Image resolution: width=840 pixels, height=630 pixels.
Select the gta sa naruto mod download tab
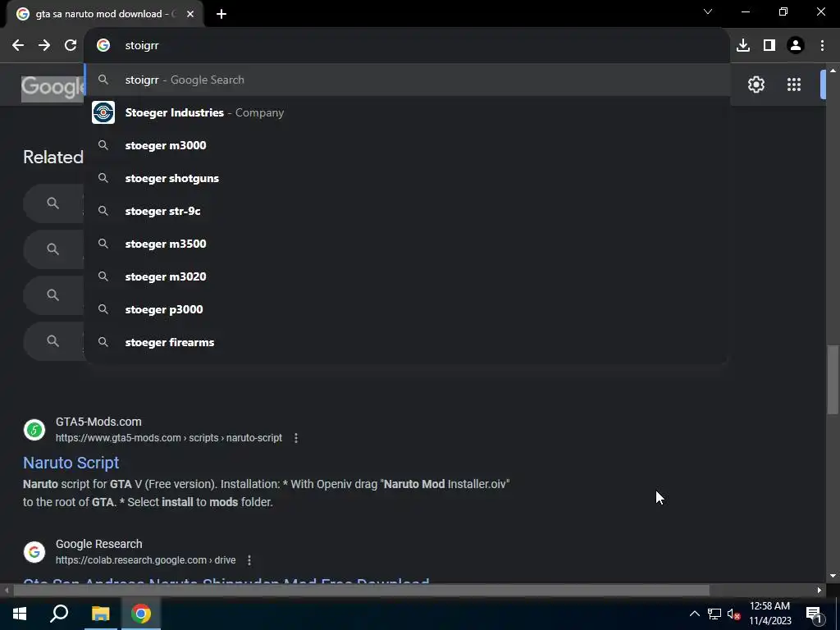[104, 14]
